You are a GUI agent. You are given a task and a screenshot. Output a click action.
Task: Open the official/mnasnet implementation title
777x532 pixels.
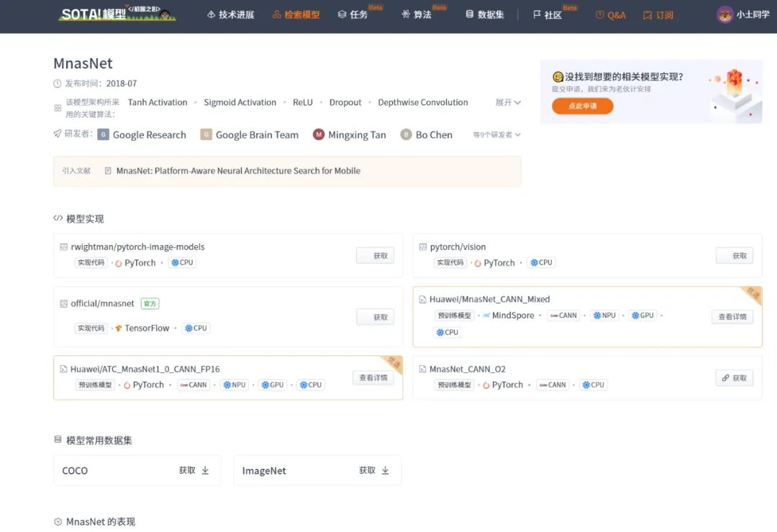tap(103, 303)
